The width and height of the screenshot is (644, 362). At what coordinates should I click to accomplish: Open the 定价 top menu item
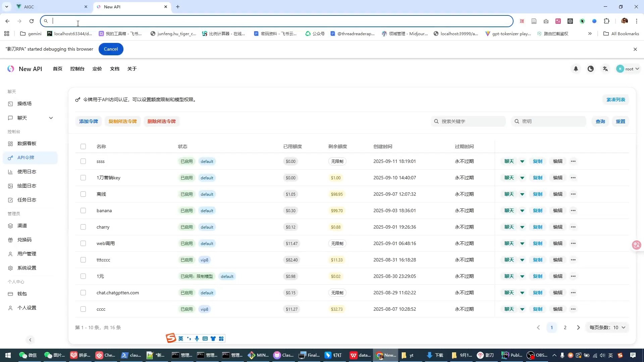click(97, 69)
